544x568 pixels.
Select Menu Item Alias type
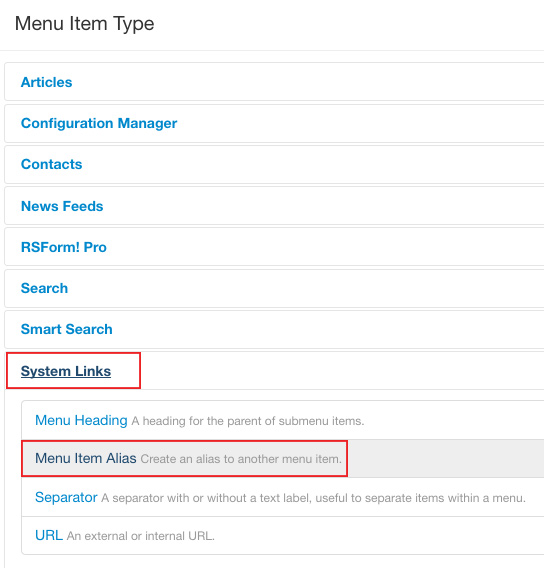[85, 458]
